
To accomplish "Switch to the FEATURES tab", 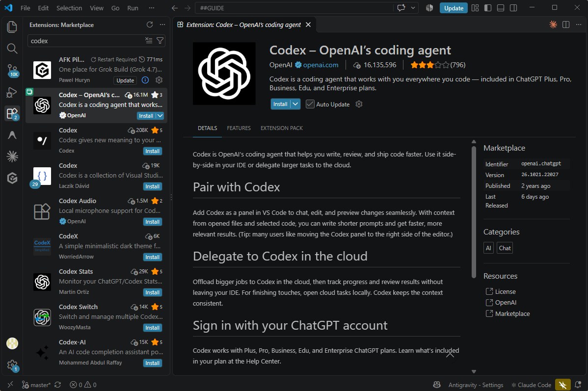I will 239,128.
